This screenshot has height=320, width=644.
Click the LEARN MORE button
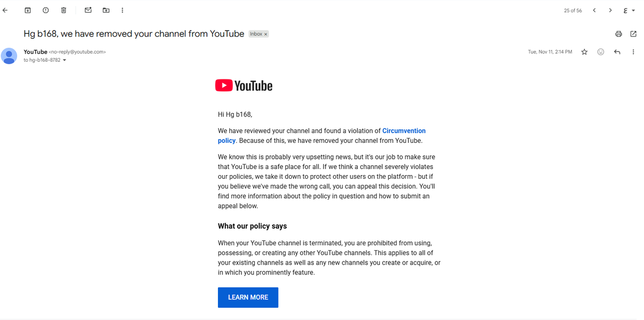click(x=248, y=297)
